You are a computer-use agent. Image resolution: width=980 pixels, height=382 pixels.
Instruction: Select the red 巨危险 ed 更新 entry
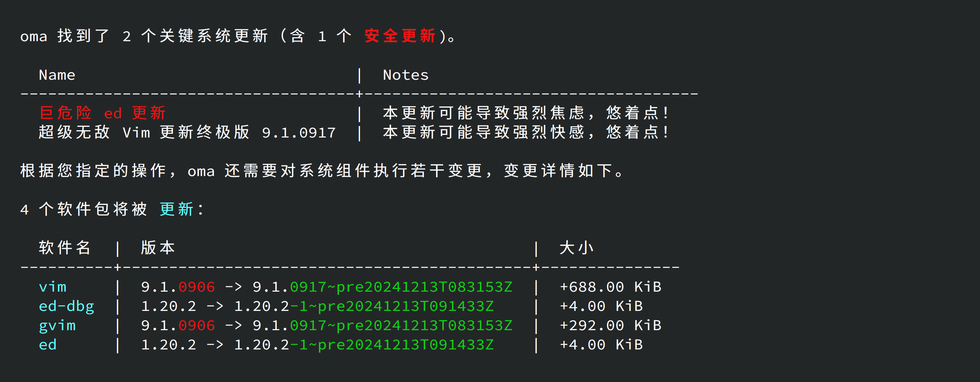(x=102, y=113)
